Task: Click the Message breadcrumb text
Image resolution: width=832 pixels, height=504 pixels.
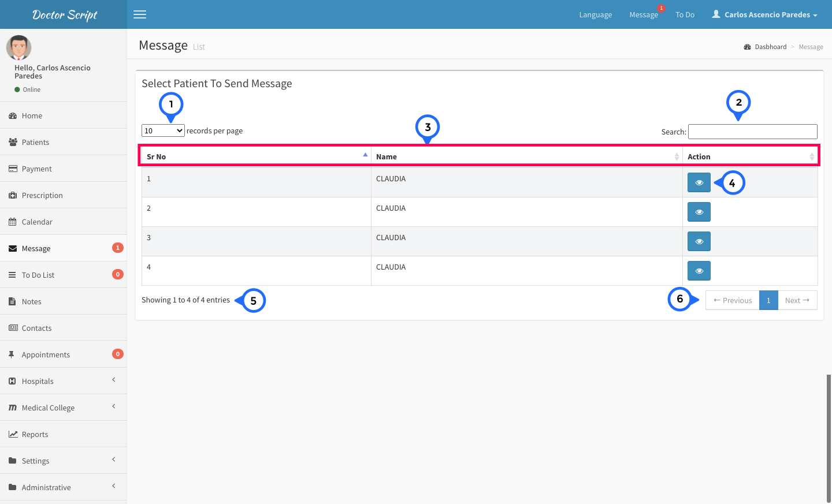Action: pyautogui.click(x=811, y=47)
